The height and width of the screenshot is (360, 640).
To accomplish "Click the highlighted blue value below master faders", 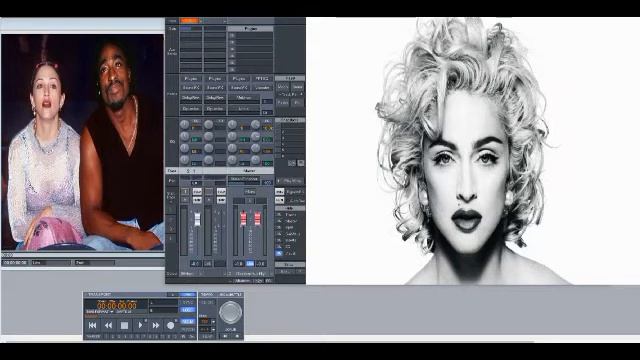I will coord(250,264).
